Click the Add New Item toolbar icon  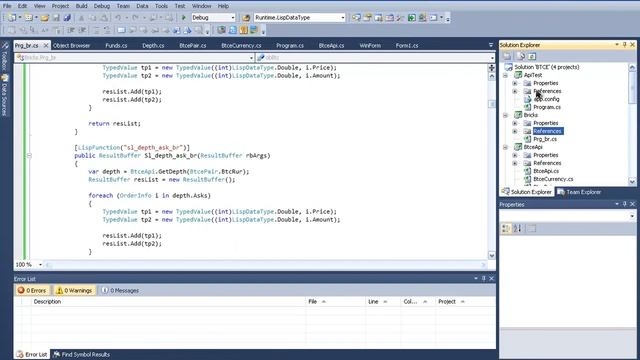tap(28, 18)
